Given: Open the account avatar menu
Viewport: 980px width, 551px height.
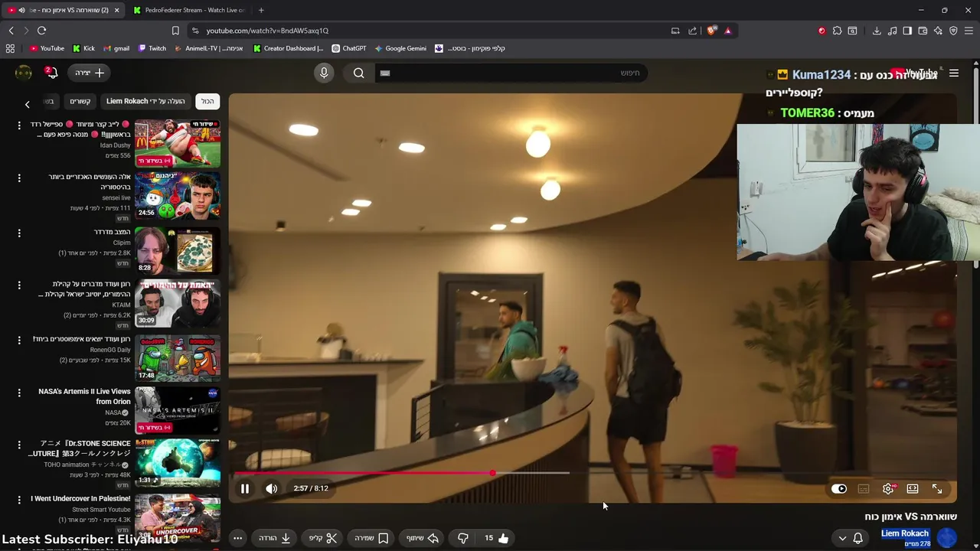Looking at the screenshot, I should (24, 73).
